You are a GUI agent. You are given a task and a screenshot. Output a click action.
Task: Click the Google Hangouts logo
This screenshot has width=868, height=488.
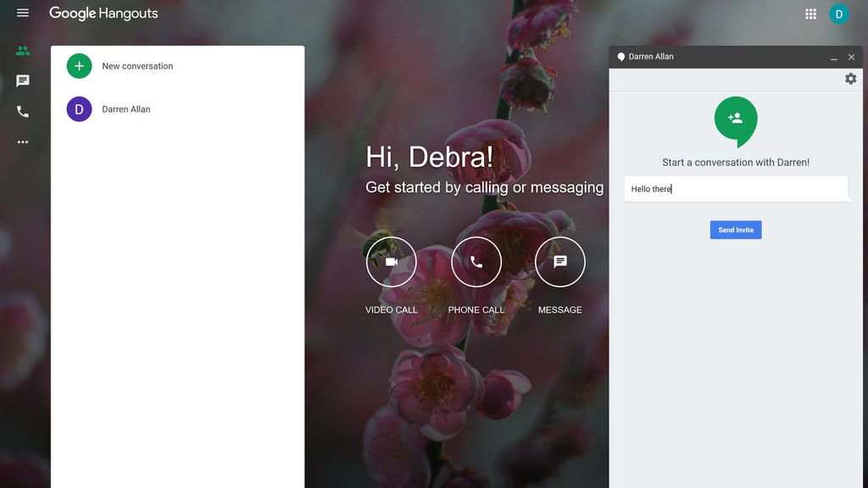(x=103, y=14)
